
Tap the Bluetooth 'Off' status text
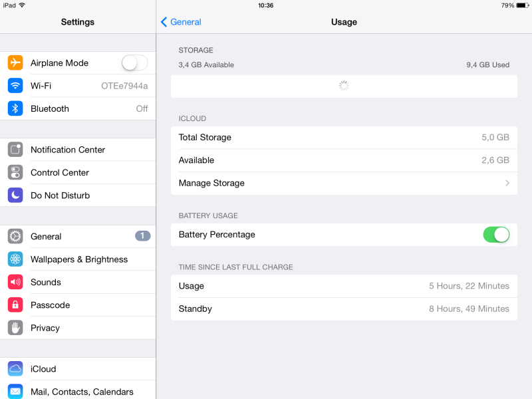point(142,108)
